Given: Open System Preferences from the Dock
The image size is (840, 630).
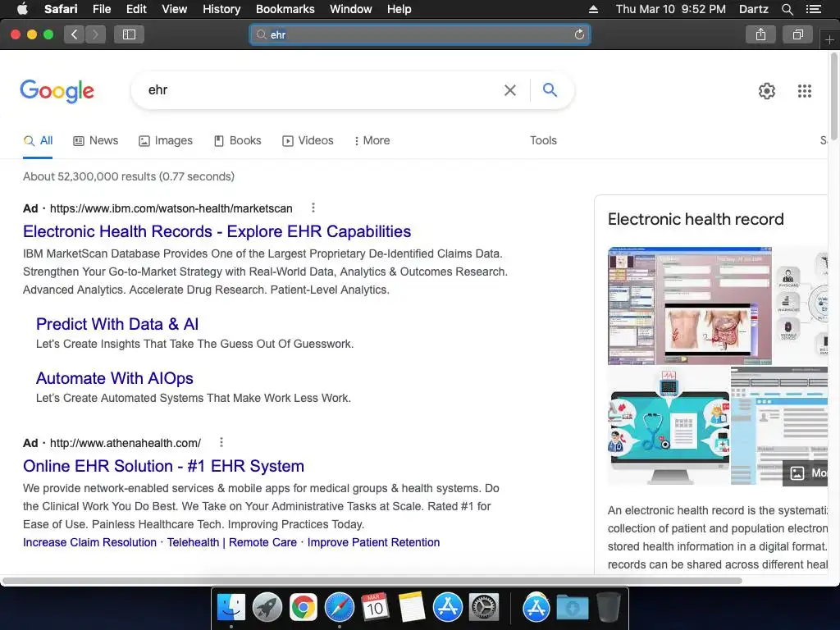Looking at the screenshot, I should click(x=484, y=608).
